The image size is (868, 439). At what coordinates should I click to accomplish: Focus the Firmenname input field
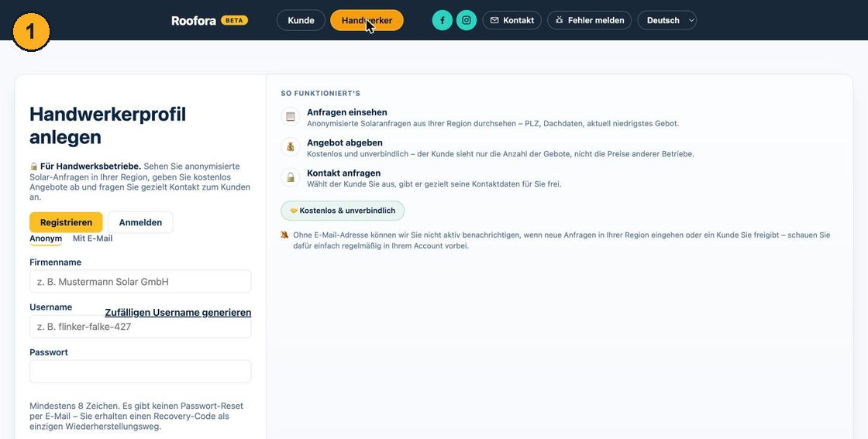point(140,281)
